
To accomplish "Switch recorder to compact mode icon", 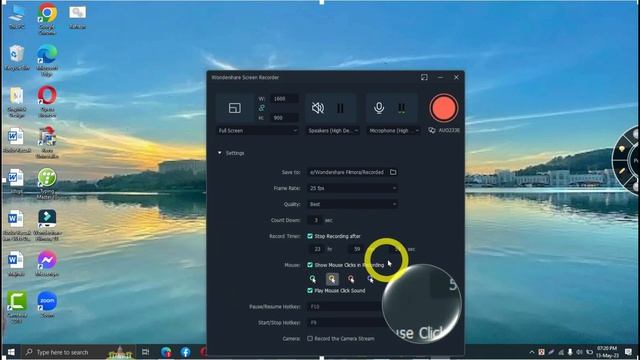I will point(424,77).
